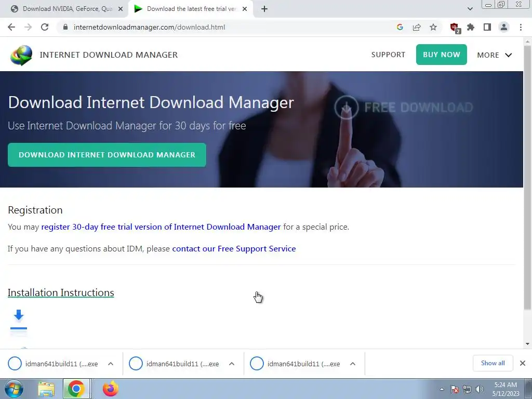
Task: Open contact our Free Support Service link
Action: 234,249
